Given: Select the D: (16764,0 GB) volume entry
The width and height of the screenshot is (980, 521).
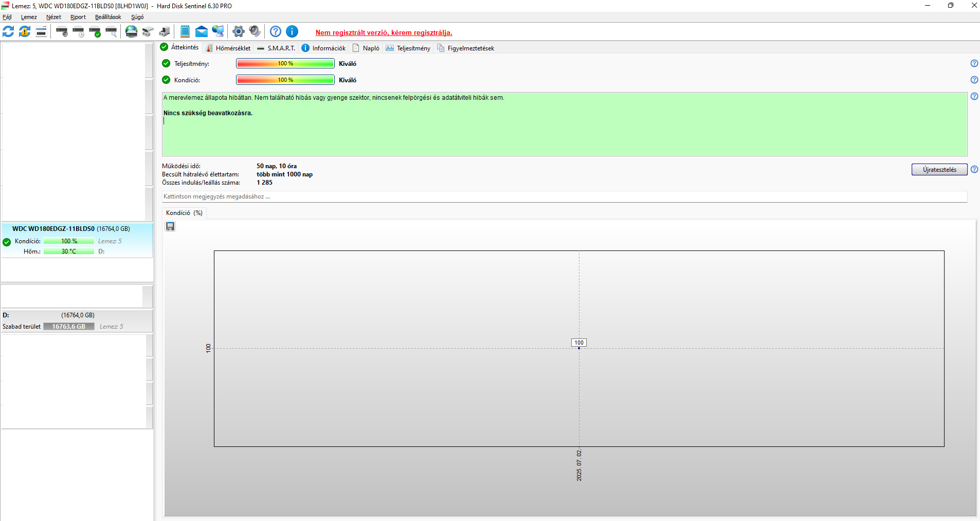Looking at the screenshot, I should click(77, 321).
